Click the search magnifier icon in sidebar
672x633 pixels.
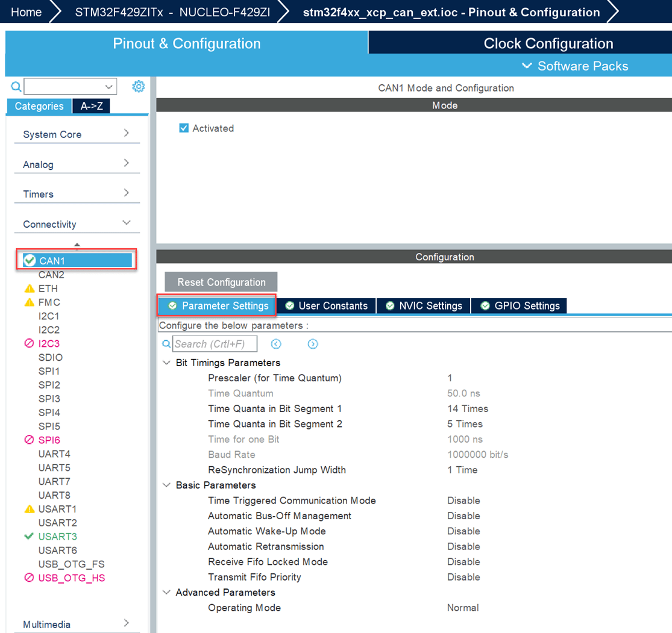16,87
